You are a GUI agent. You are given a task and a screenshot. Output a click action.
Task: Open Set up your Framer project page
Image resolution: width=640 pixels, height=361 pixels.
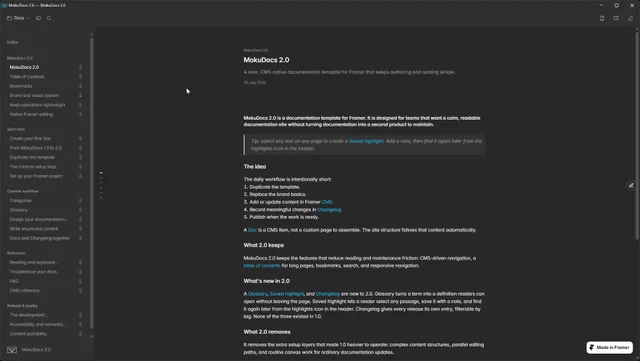[x=36, y=176]
